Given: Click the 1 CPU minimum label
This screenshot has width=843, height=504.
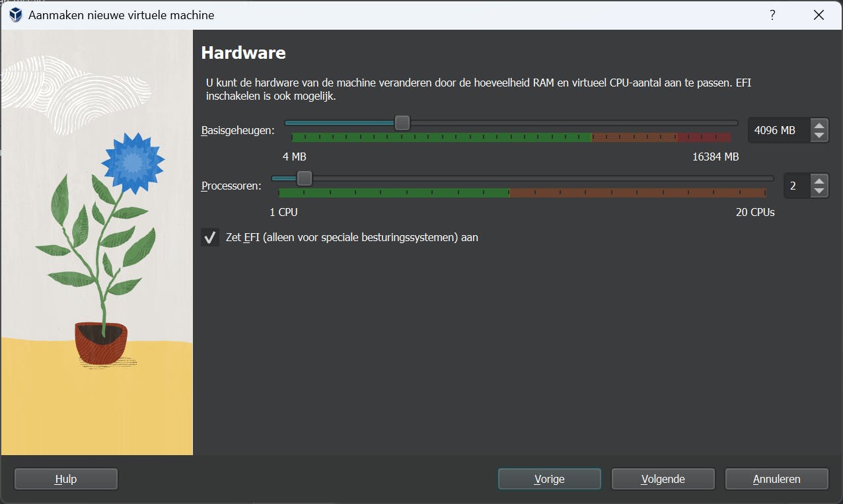Looking at the screenshot, I should (284, 212).
